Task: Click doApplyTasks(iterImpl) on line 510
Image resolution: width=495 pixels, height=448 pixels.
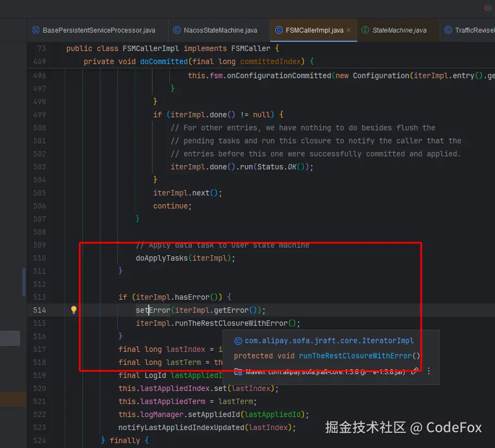Action: [183, 258]
